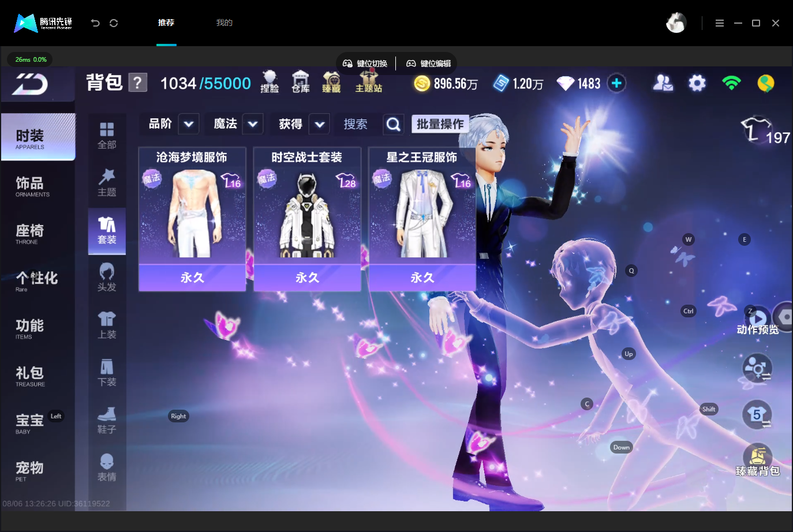Click the gold coin currency icon
The height and width of the screenshot is (532, 793).
422,84
